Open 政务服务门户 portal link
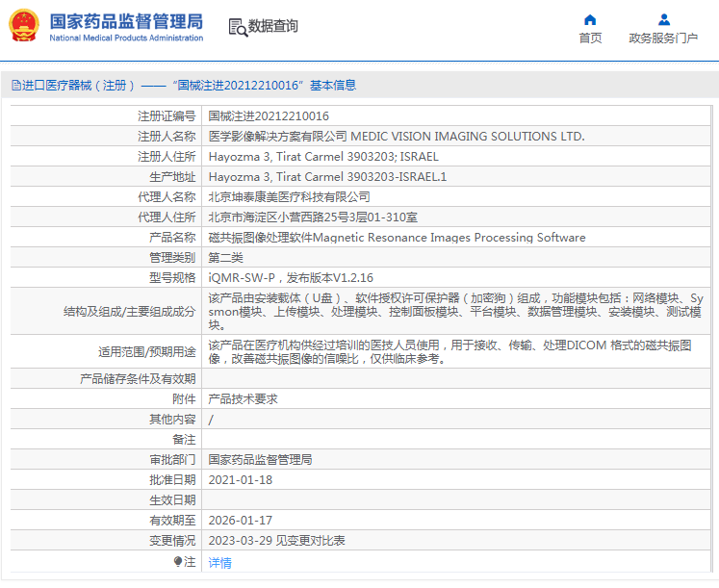719x588 pixels. pos(663,38)
